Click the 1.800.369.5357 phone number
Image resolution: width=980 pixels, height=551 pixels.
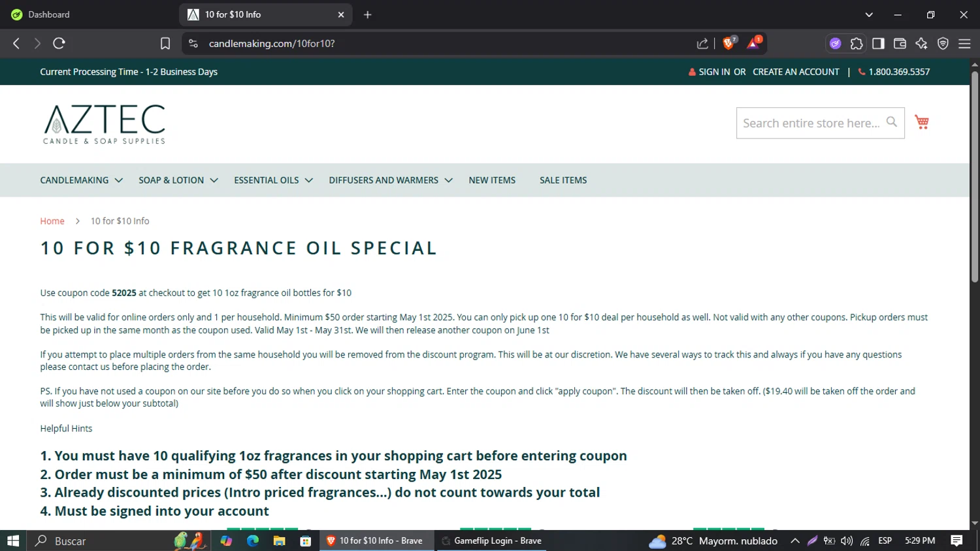click(899, 72)
